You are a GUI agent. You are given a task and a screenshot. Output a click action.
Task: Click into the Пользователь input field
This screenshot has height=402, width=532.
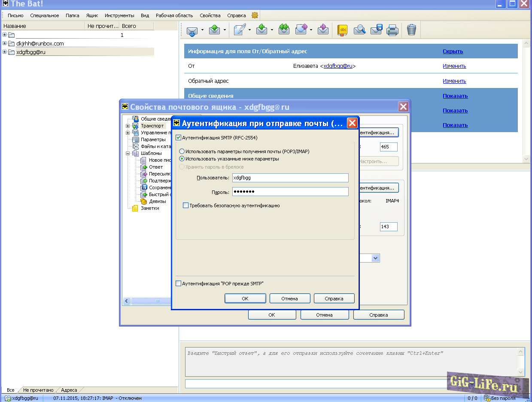coord(290,178)
